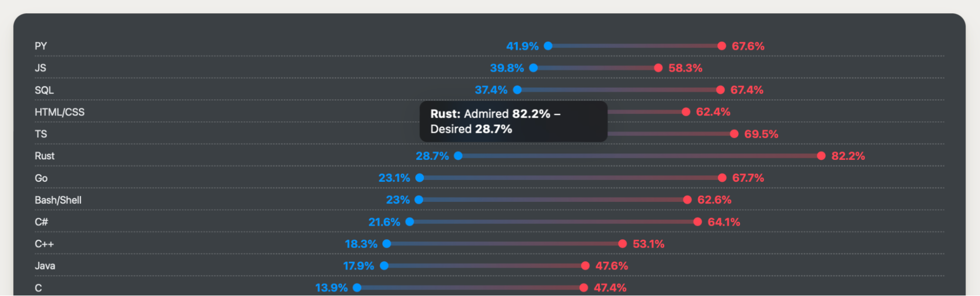Click the HTML/CSS row label
This screenshot has height=296, width=980.
[59, 112]
